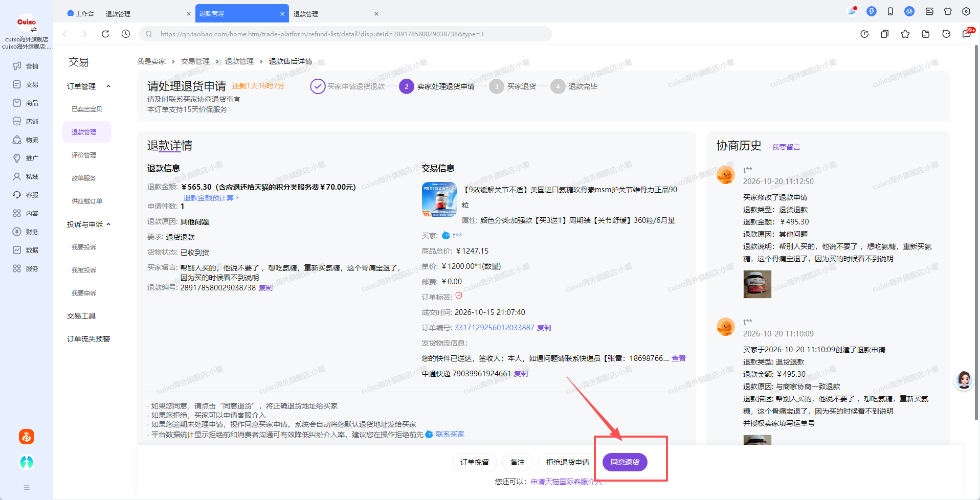The image size is (980, 500).
Task: Open the 财务 sidebar icon
Action: tap(17, 232)
